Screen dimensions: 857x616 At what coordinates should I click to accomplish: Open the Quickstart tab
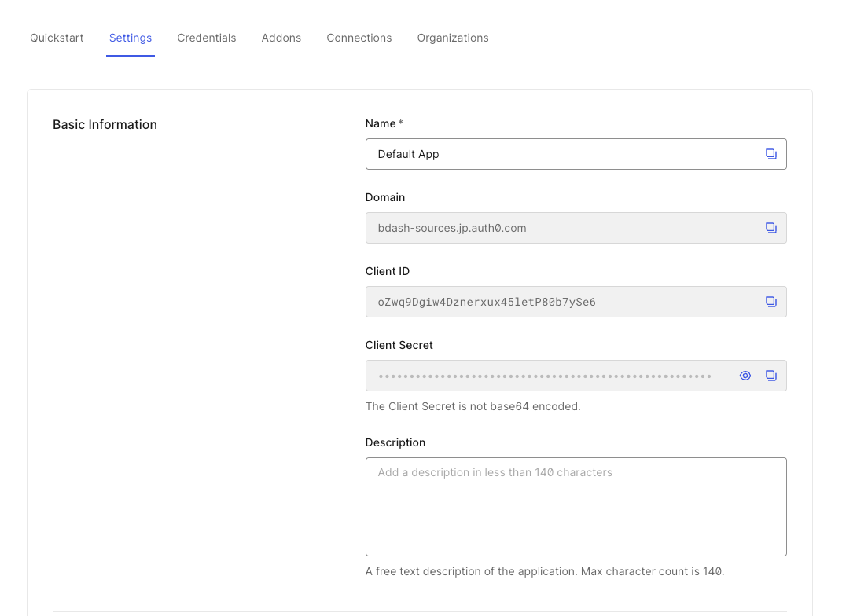coord(56,38)
